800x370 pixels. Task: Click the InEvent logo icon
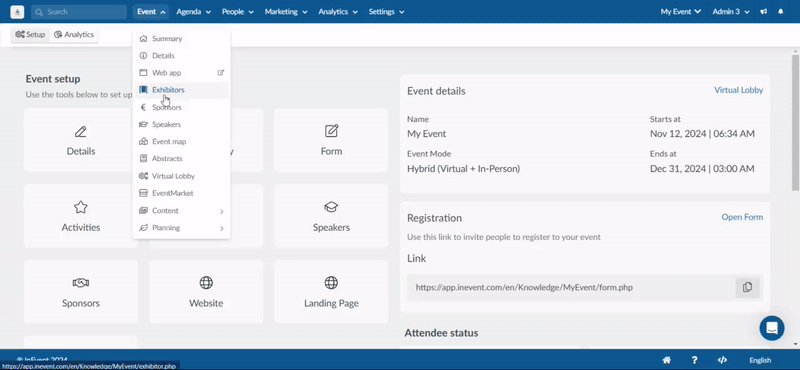coord(17,12)
